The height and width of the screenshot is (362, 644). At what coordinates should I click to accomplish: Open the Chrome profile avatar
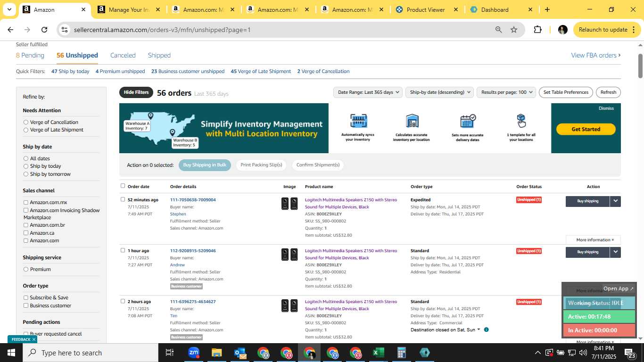[562, 30]
